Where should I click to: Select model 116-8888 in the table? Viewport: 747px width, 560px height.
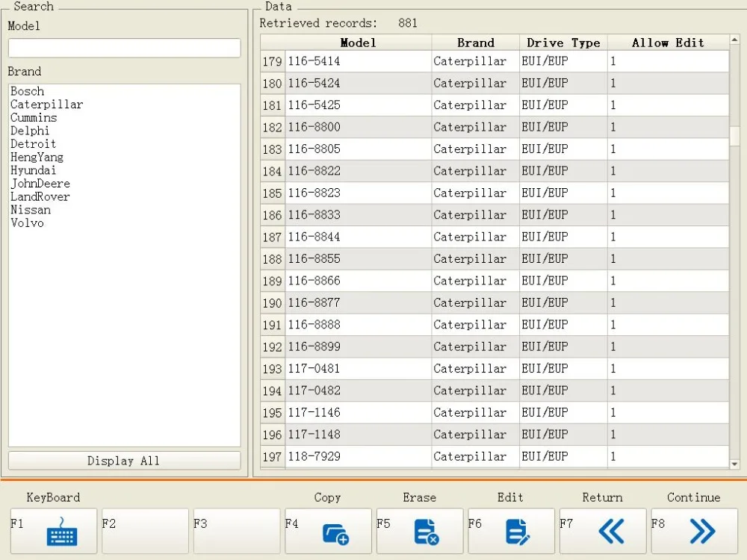(x=359, y=325)
